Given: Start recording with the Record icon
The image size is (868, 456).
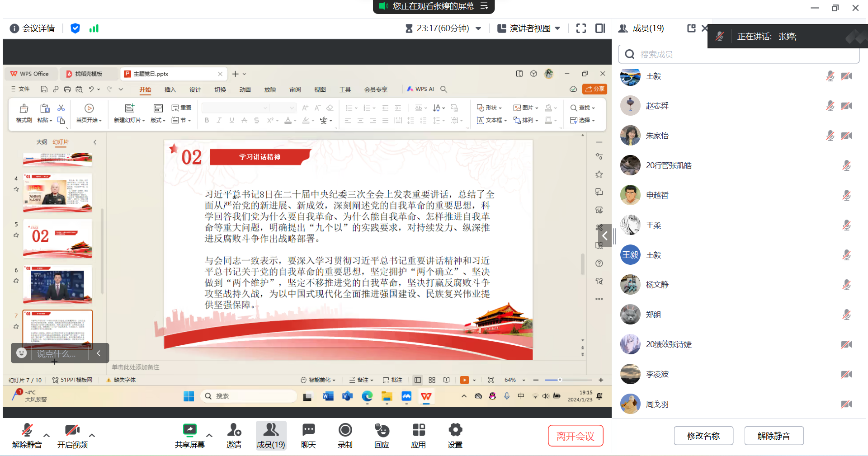Looking at the screenshot, I should (345, 430).
